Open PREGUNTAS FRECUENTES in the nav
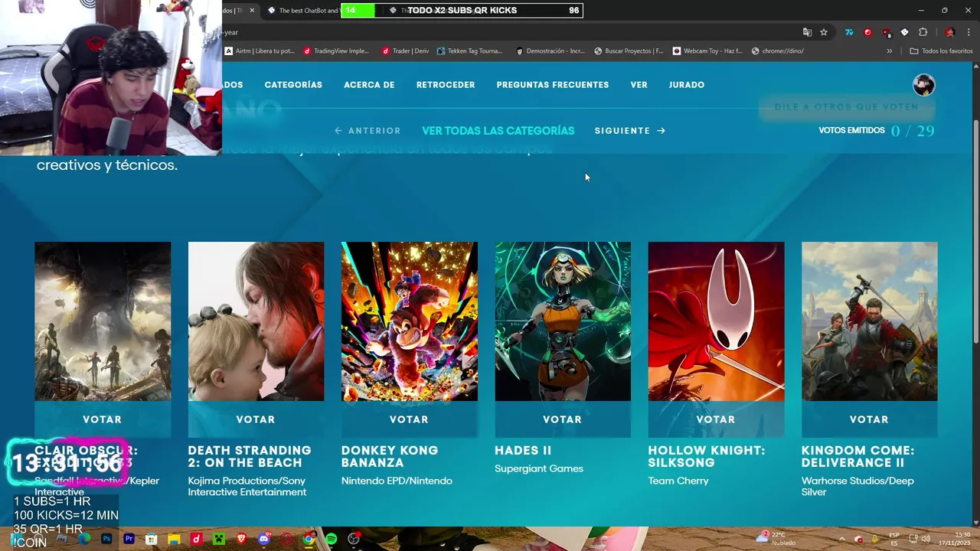980x551 pixels. pos(553,85)
